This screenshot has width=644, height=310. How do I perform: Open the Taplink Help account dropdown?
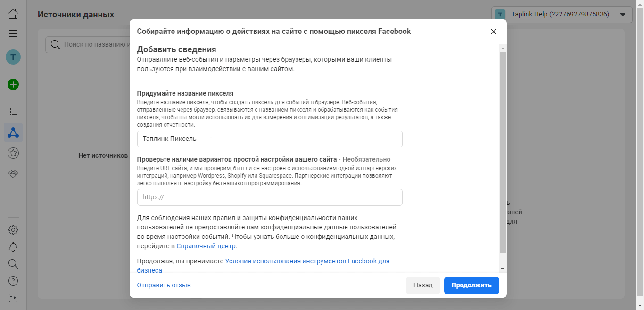point(561,15)
